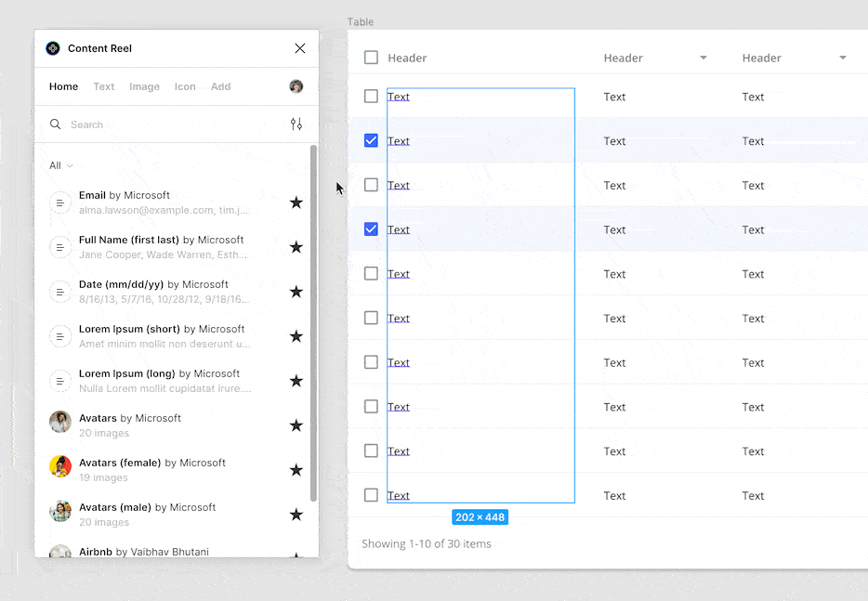Click the Table frame label

[361, 21]
